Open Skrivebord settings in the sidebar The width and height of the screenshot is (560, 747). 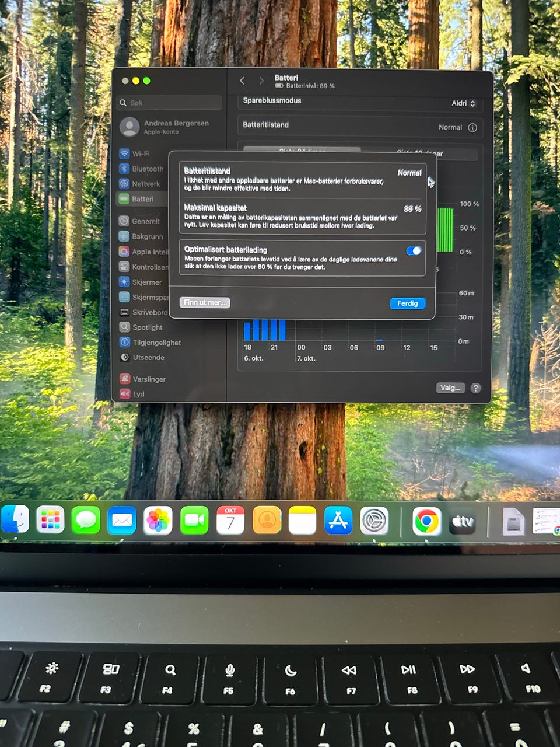pos(143,312)
